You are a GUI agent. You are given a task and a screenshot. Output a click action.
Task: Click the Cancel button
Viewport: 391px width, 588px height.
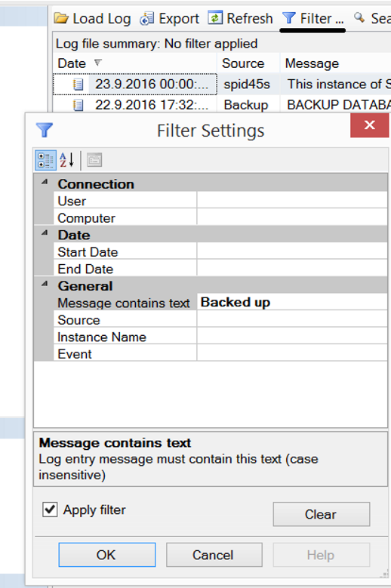pyautogui.click(x=214, y=555)
